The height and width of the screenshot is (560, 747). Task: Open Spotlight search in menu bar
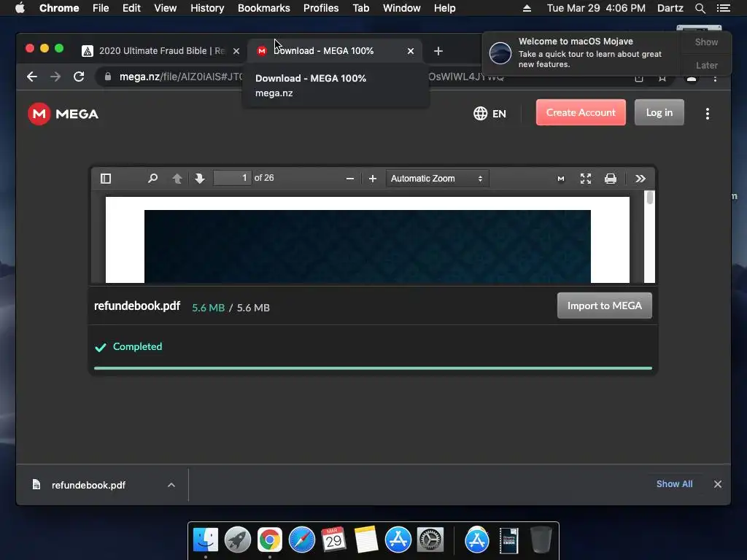[x=700, y=8]
